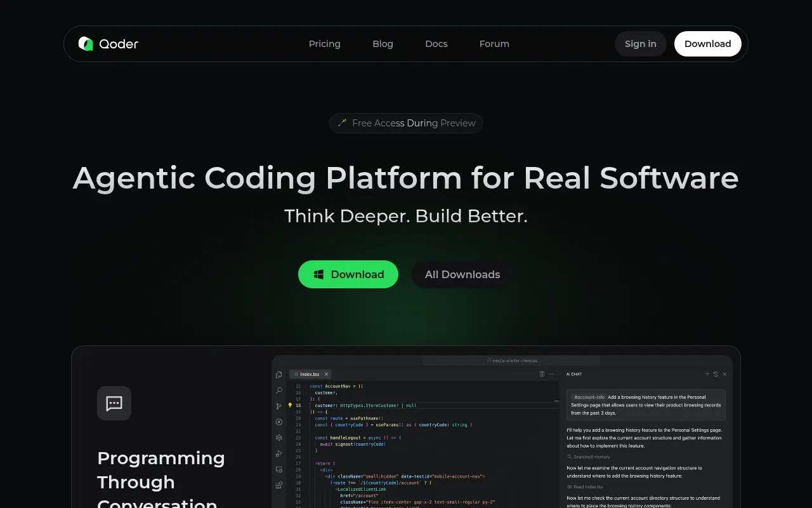812x508 pixels.
Task: Click the lightbulb quick-fix icon on line 18
Action: coord(289,404)
